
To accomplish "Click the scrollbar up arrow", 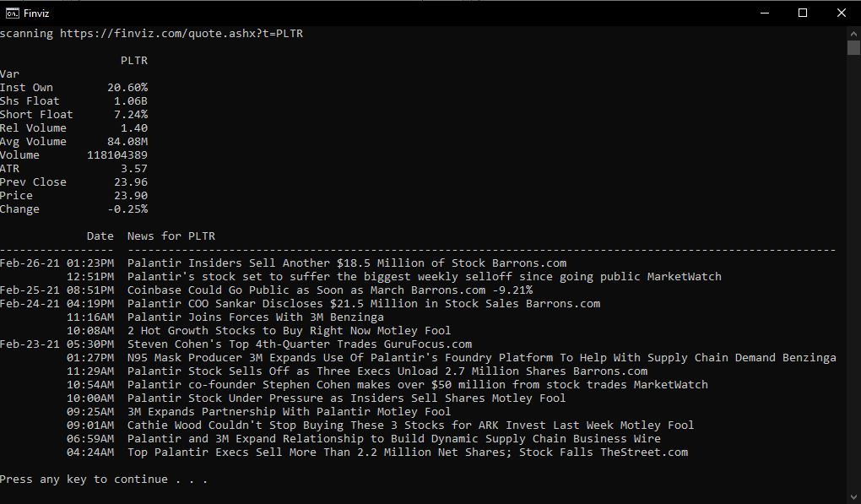I will point(853,34).
